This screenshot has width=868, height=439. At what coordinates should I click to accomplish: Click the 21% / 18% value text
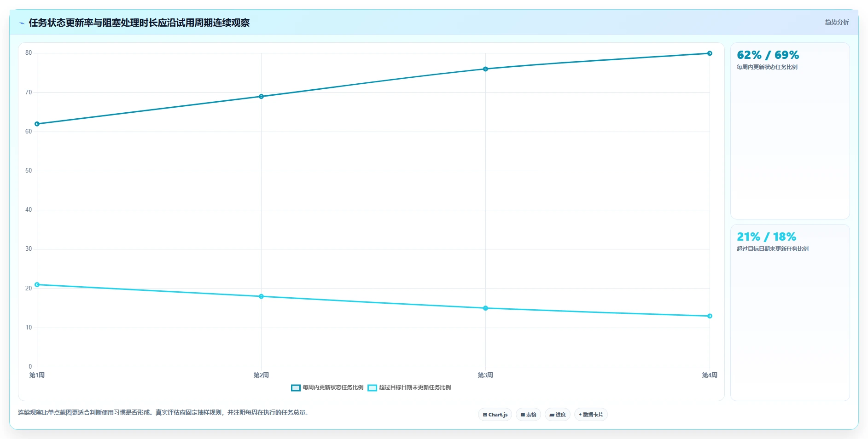766,237
